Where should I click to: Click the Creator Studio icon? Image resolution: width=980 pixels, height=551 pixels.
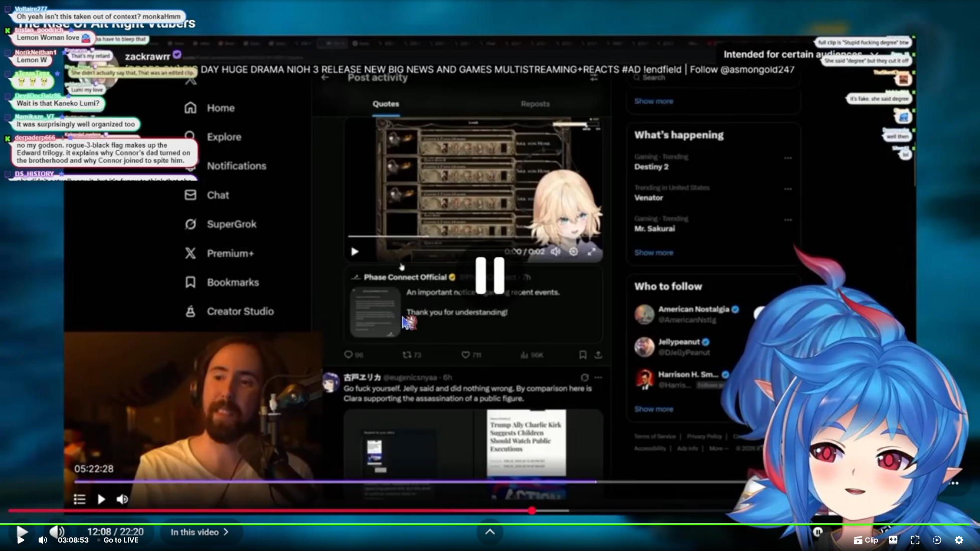click(190, 311)
